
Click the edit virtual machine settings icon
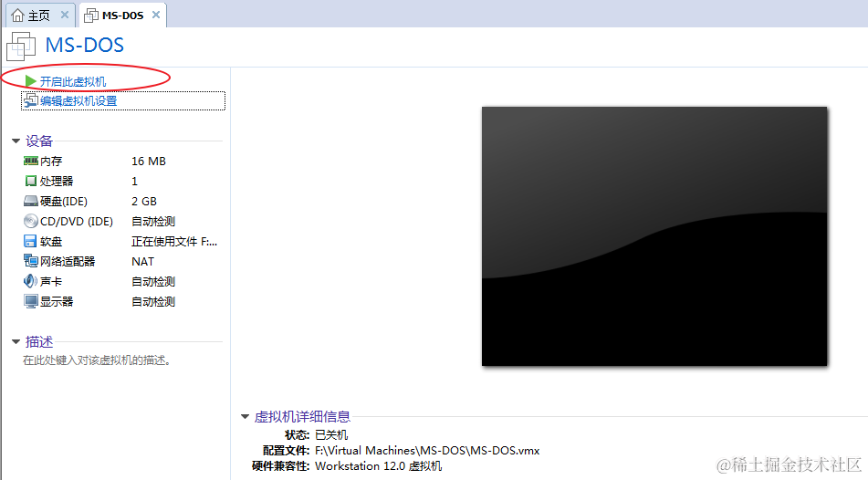pyautogui.click(x=30, y=100)
